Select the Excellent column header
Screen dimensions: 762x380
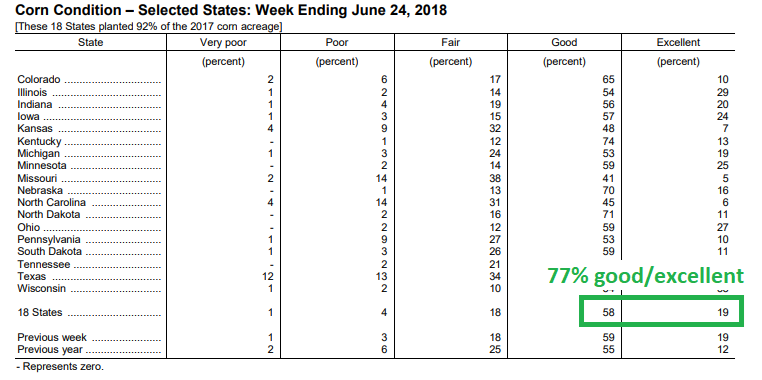click(x=678, y=42)
